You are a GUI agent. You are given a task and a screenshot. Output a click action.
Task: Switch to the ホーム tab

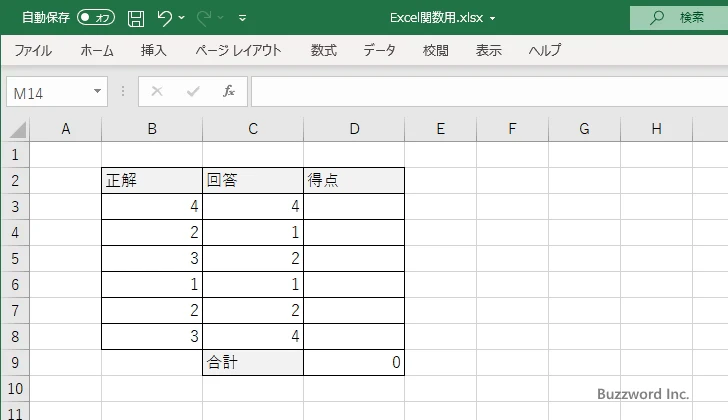(97, 50)
